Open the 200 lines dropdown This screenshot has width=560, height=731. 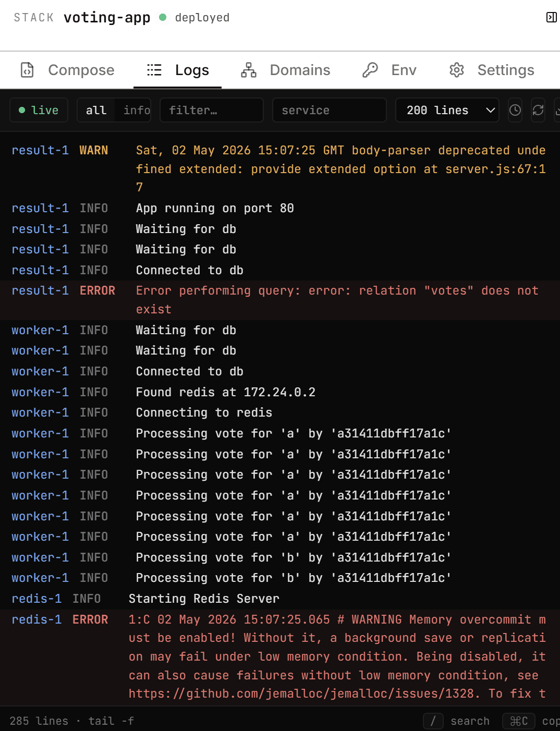coord(447,110)
